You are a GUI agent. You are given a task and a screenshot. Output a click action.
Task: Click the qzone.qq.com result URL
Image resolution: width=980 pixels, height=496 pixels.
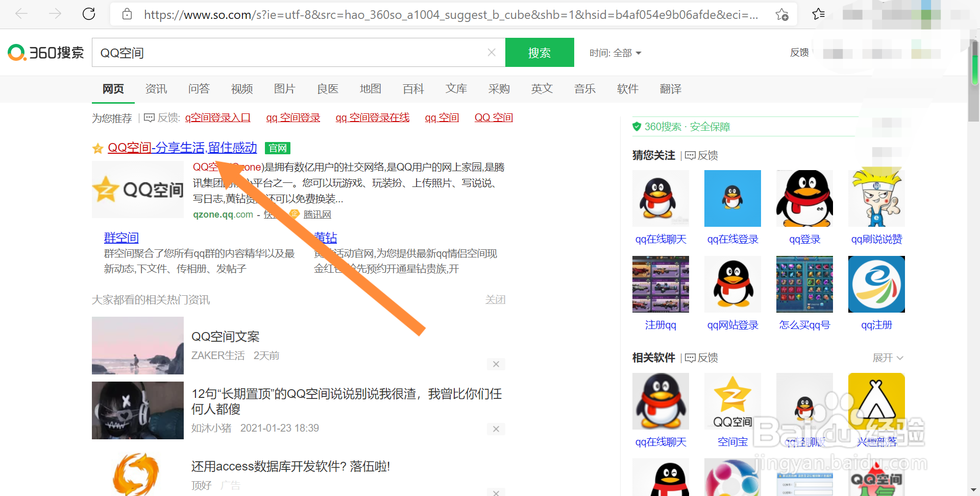[223, 215]
